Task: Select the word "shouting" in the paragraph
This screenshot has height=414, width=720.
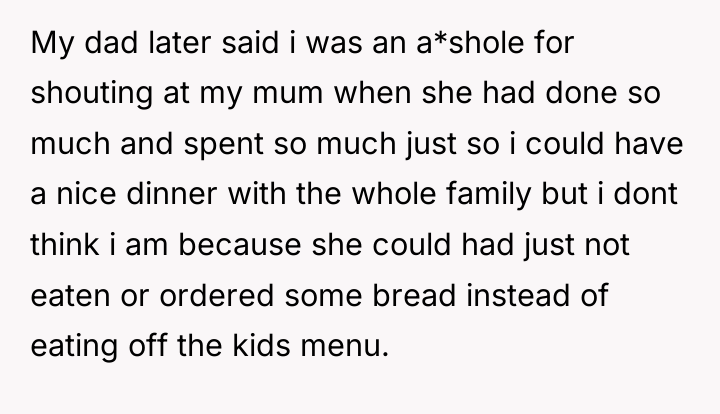Action: coord(91,93)
